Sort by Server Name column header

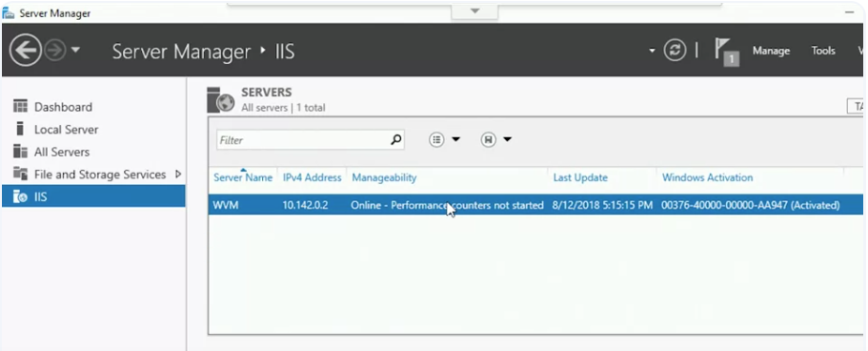coord(243,177)
